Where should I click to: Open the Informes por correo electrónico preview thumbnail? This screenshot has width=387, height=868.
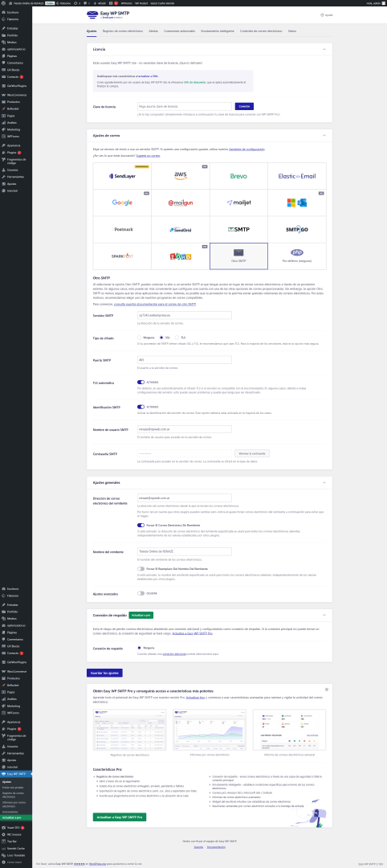210,730
